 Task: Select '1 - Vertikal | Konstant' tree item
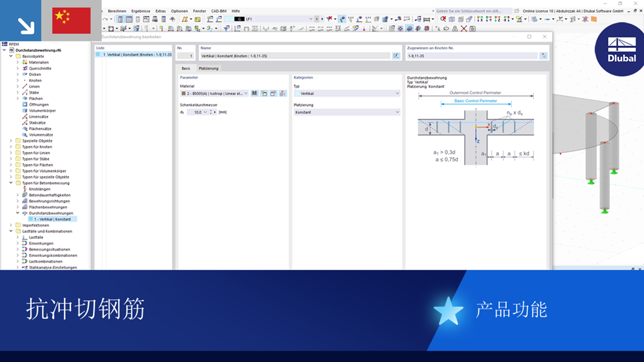pos(52,219)
